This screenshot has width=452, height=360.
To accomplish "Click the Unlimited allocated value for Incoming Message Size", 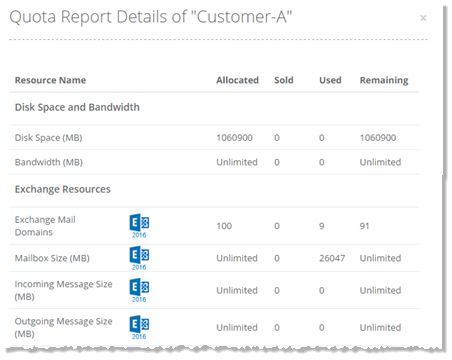I will point(237,290).
